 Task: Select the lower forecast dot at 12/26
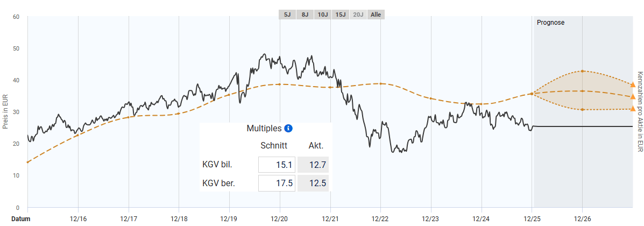pos(582,110)
